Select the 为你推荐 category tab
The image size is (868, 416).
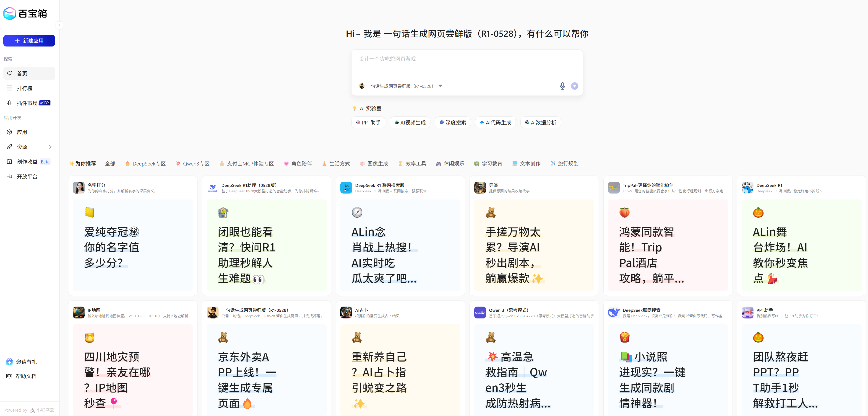tap(83, 164)
